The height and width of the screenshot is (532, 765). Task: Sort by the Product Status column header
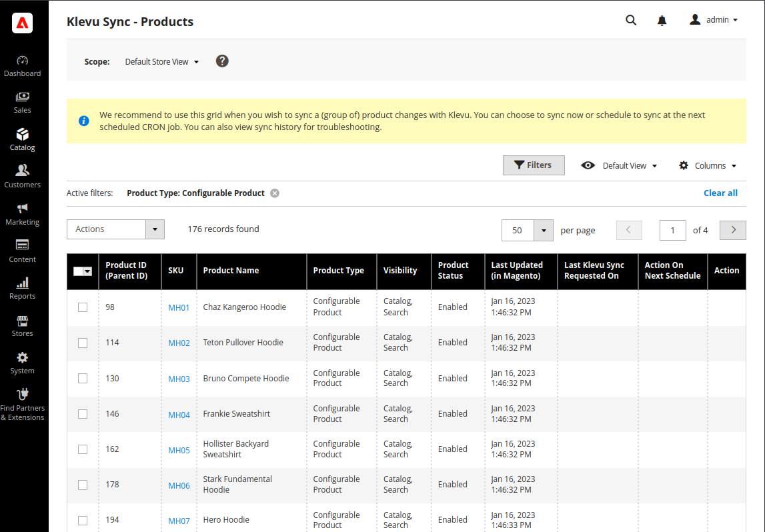458,271
